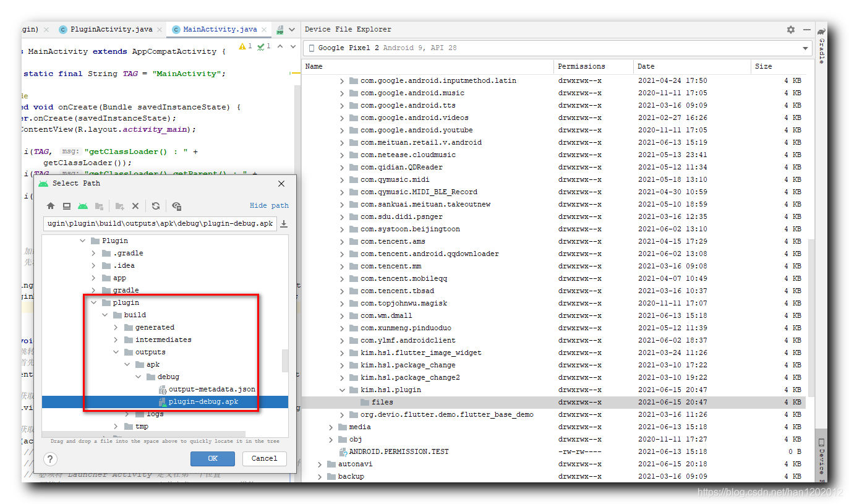Open the Google Pixel 2 device dropdown

pos(558,48)
